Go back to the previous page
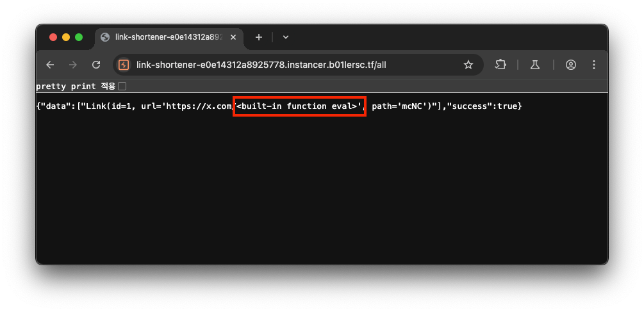The image size is (644, 312). (x=50, y=65)
